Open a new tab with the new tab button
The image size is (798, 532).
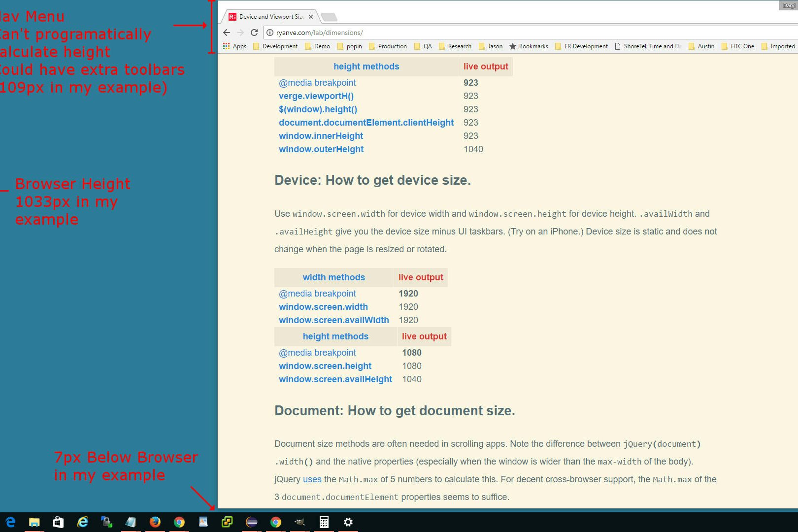tap(329, 17)
